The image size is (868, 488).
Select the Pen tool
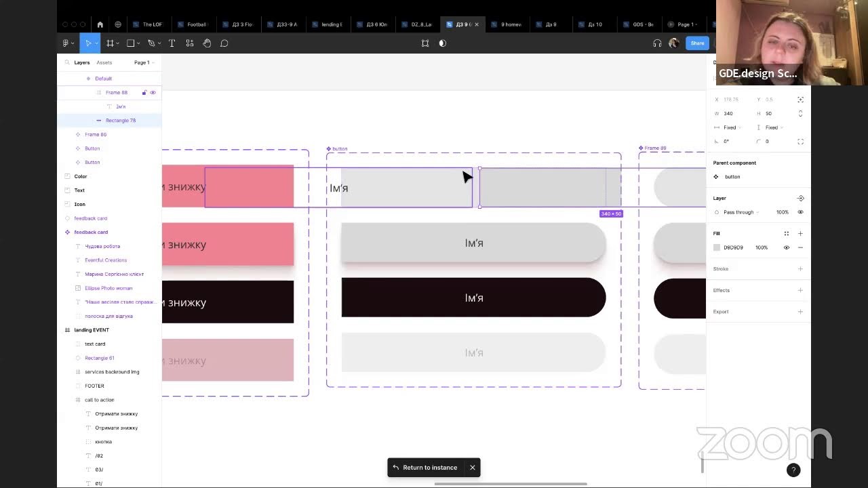click(151, 43)
